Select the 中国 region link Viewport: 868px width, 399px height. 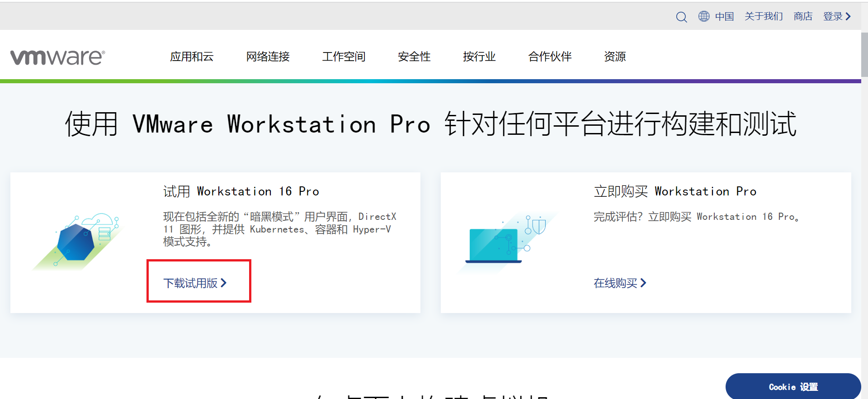point(724,16)
